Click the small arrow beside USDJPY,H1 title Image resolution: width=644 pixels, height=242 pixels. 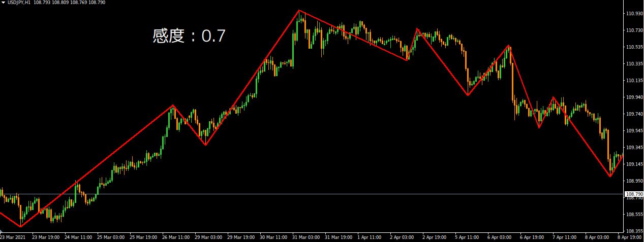[4, 3]
